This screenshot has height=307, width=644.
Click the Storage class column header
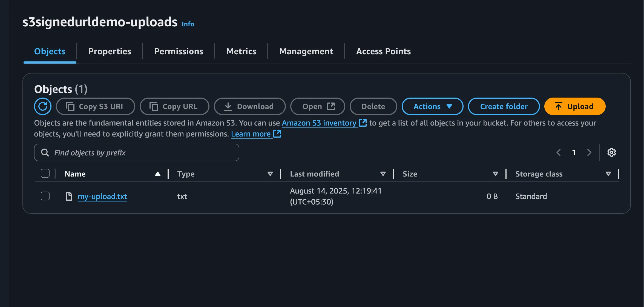(x=539, y=174)
